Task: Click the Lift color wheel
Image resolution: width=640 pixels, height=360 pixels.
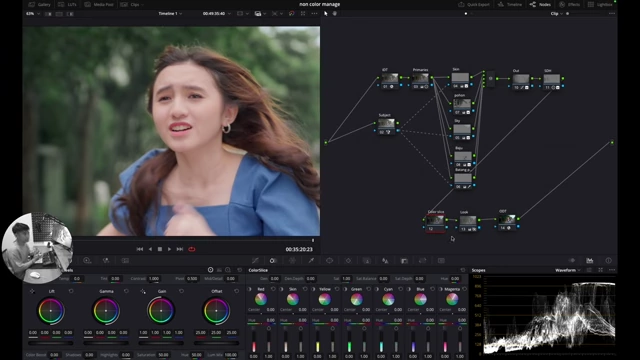Action: click(51, 311)
